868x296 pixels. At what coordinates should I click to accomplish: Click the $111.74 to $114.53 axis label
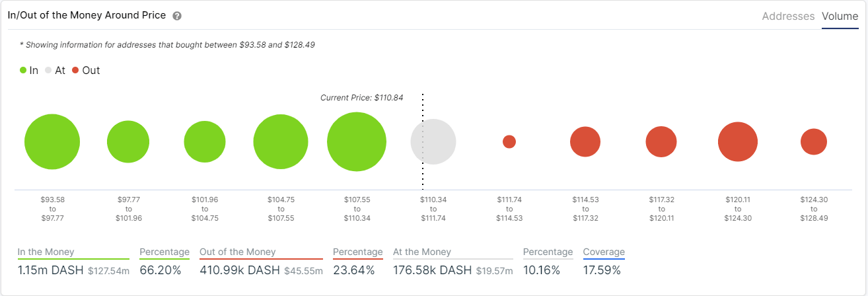pyautogui.click(x=509, y=208)
